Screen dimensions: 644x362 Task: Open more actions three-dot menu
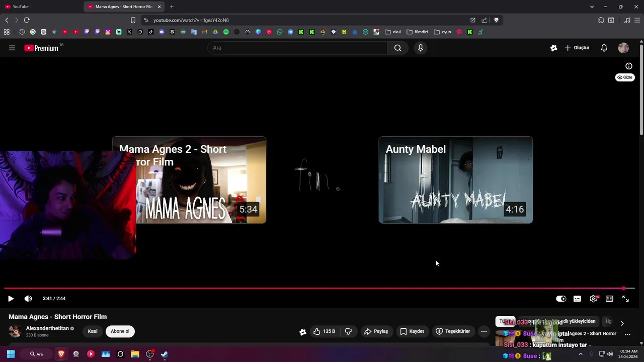tap(484, 331)
